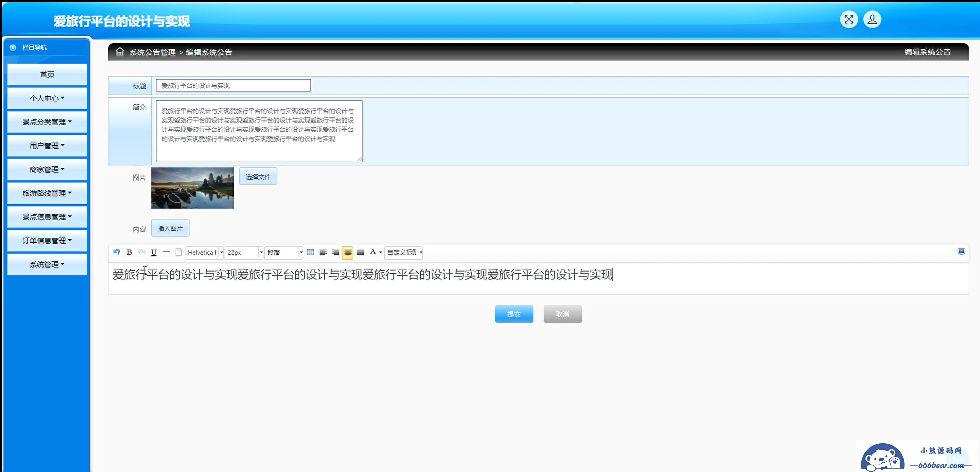Click home icon in breadcrumb
The image size is (980, 472).
point(120,52)
